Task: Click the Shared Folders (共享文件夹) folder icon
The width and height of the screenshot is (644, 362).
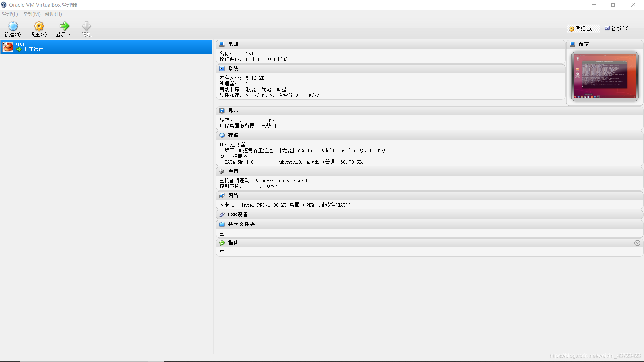Action: tap(222, 224)
